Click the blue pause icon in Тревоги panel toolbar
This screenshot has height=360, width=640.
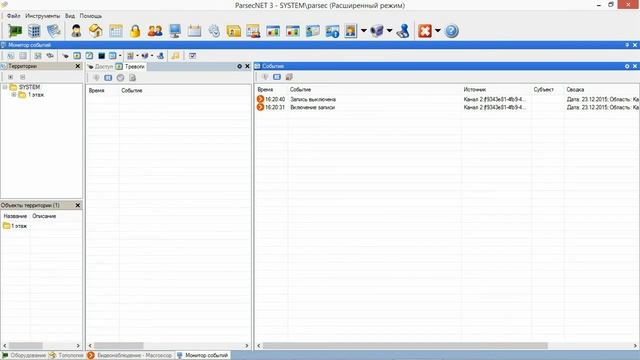coord(108,78)
